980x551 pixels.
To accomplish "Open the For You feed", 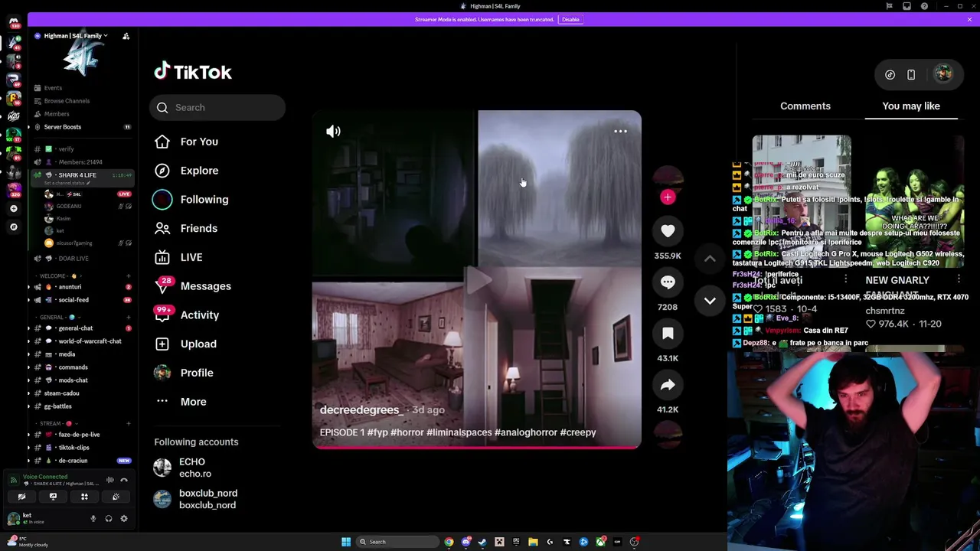I will [199, 142].
